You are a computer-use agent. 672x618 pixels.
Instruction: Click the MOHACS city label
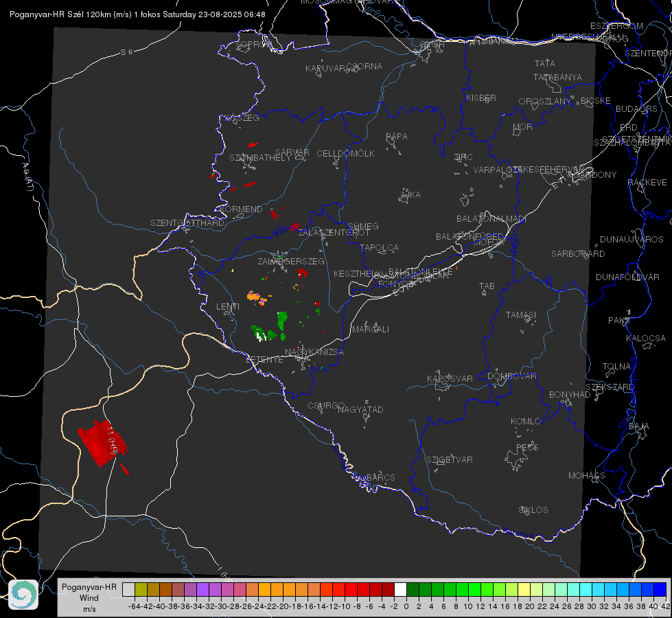pos(587,476)
